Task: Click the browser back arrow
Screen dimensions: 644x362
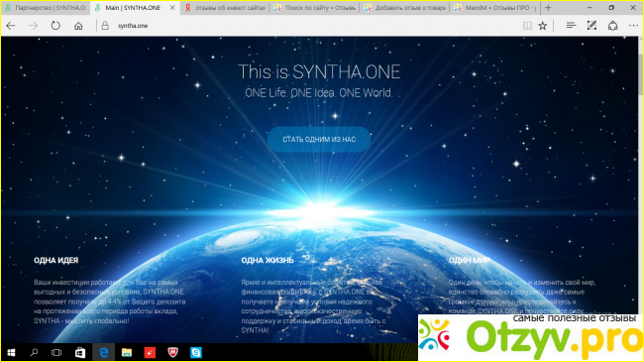Action: point(11,26)
